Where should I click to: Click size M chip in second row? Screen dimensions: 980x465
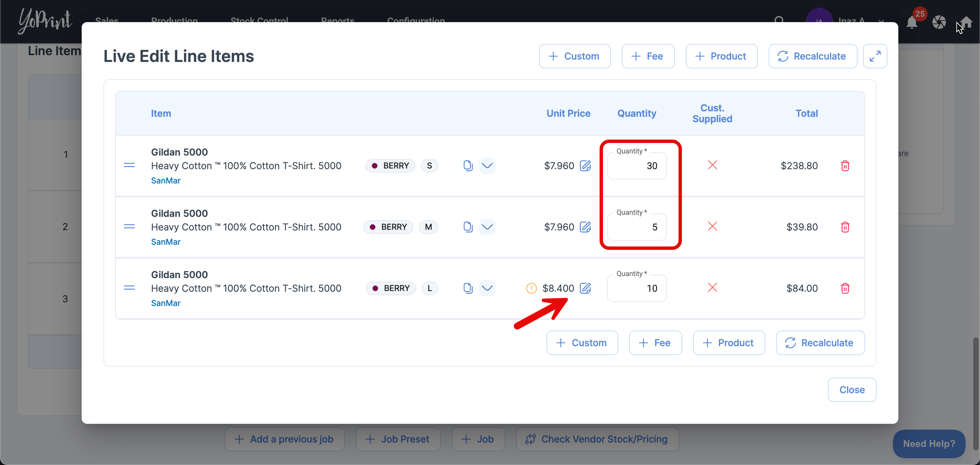(x=428, y=227)
